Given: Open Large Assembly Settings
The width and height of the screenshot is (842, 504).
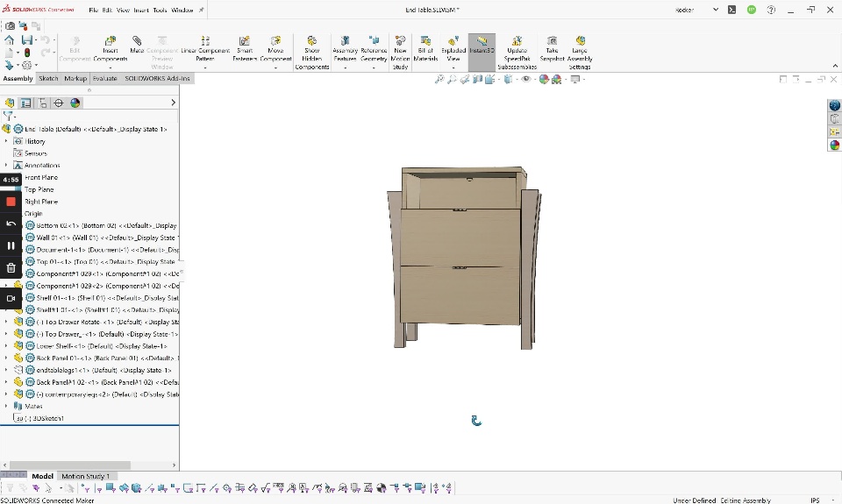Looking at the screenshot, I should coord(580,53).
